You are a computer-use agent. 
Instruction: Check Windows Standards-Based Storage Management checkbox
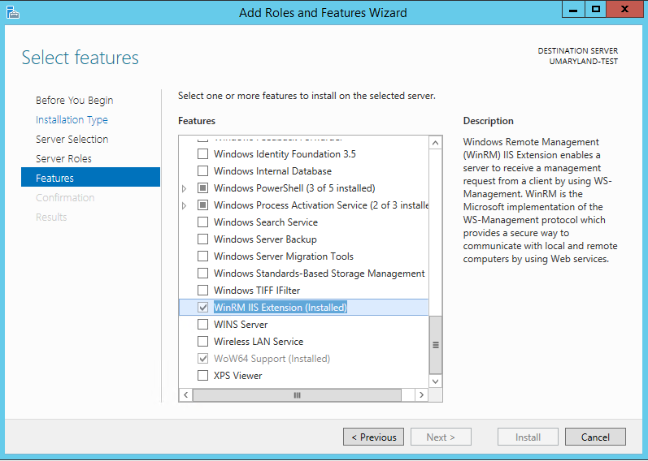coord(202,273)
